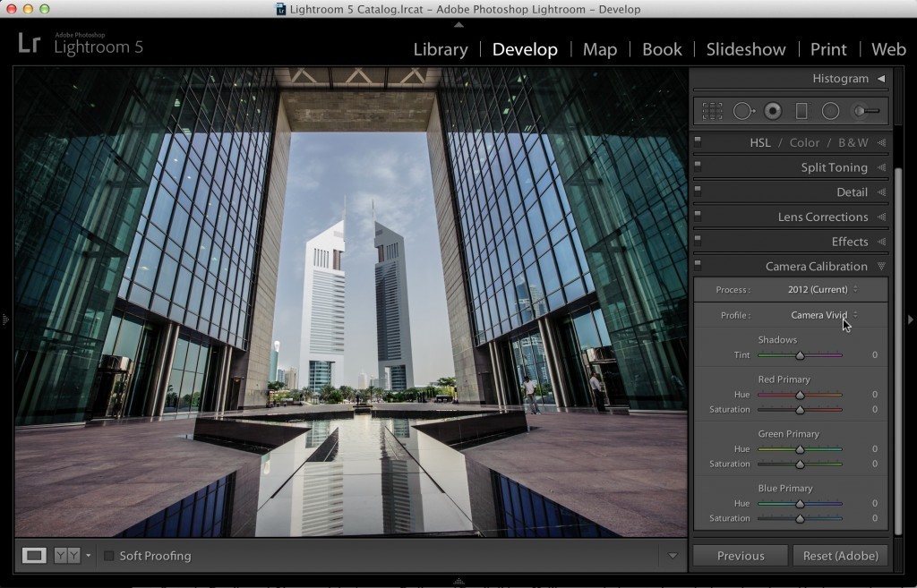Viewport: 917px width, 588px height.
Task: Select the Adjustment Brush tool
Action: (866, 111)
